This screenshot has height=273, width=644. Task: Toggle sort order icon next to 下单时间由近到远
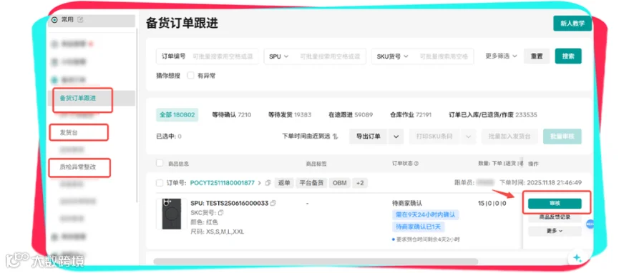[x=335, y=136]
